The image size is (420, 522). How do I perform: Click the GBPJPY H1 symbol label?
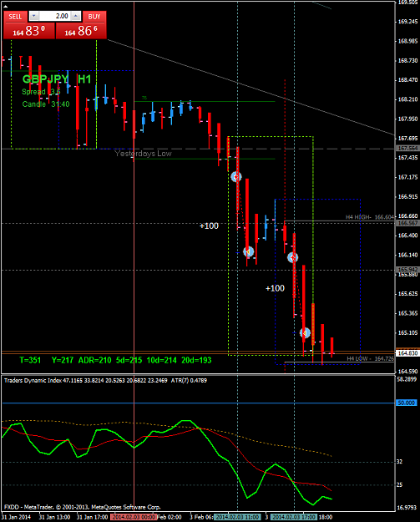57,79
